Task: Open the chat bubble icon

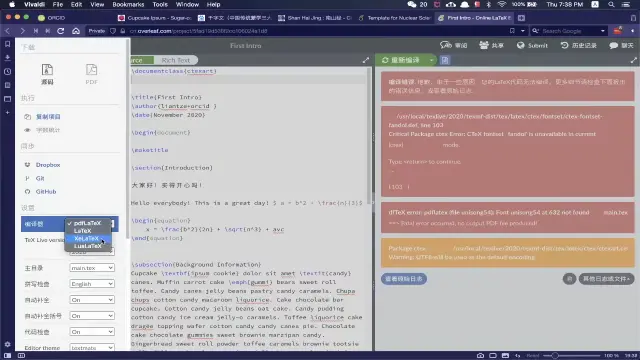Action: coord(613,45)
